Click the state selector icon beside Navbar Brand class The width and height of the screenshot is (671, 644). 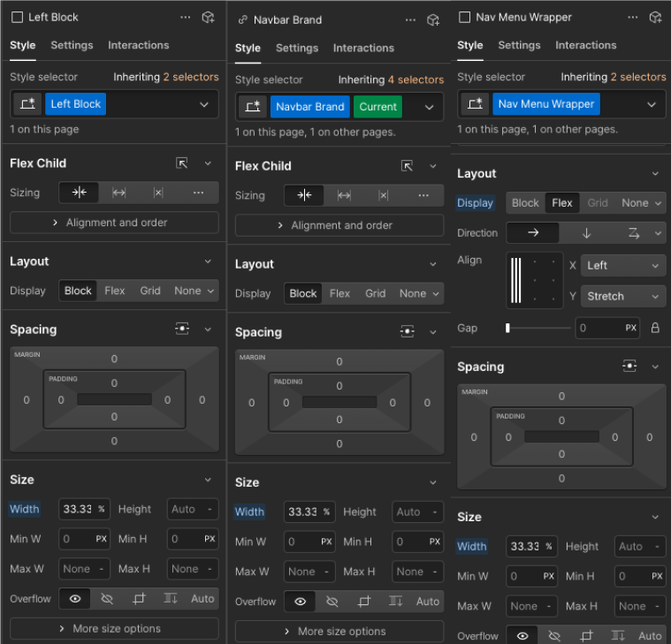[x=253, y=107]
